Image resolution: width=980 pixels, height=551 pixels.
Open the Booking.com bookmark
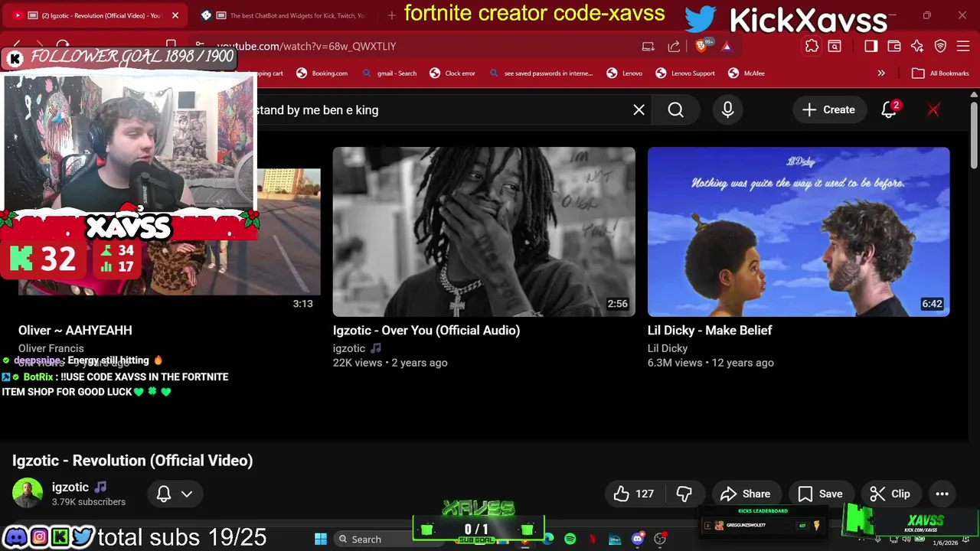pyautogui.click(x=322, y=73)
